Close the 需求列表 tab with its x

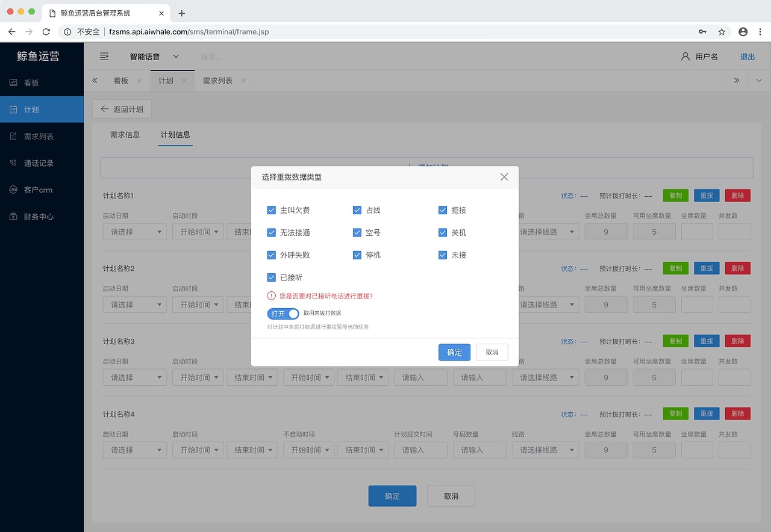(243, 80)
